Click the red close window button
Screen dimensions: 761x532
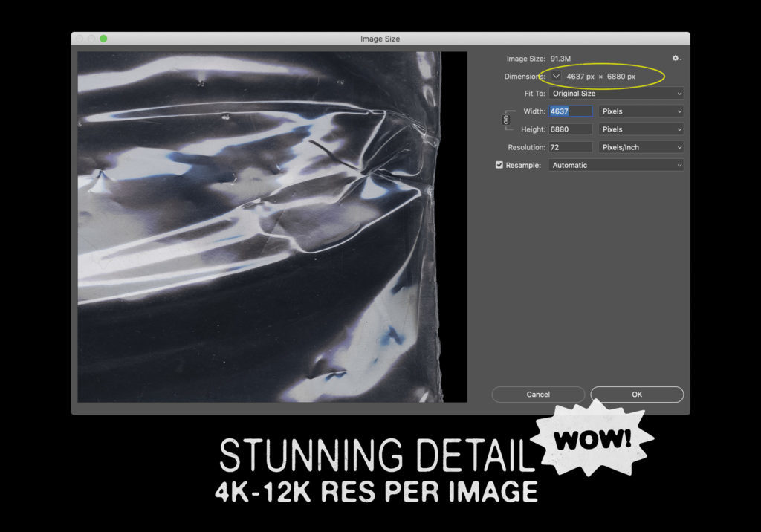80,39
